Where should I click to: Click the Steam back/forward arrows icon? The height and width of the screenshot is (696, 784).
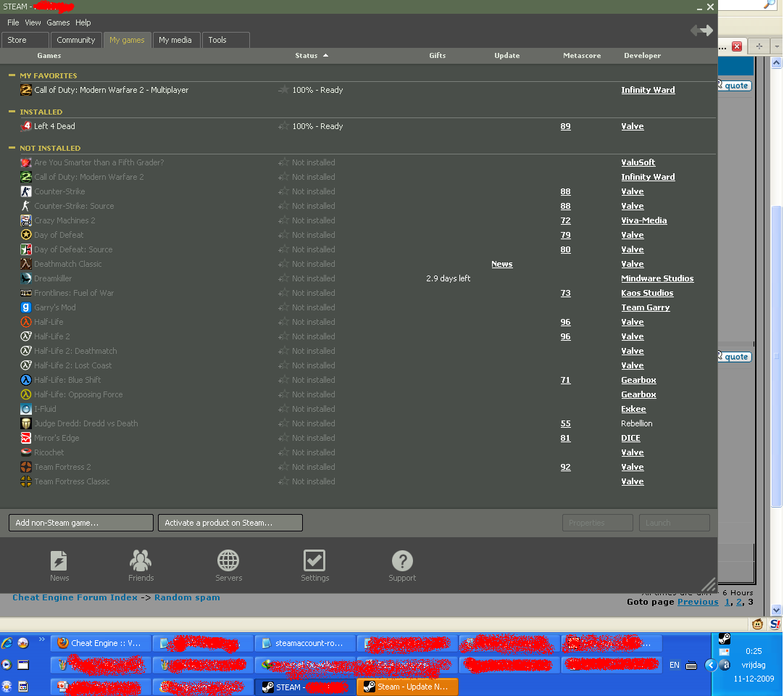[701, 30]
